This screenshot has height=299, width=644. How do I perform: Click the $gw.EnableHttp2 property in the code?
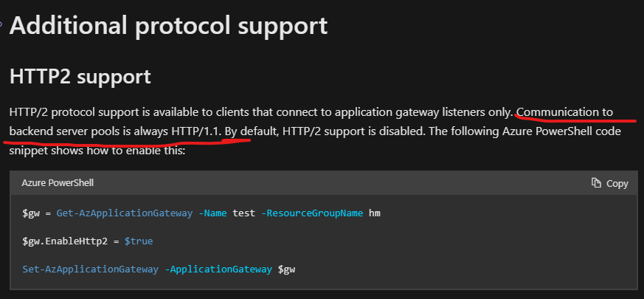click(65, 241)
